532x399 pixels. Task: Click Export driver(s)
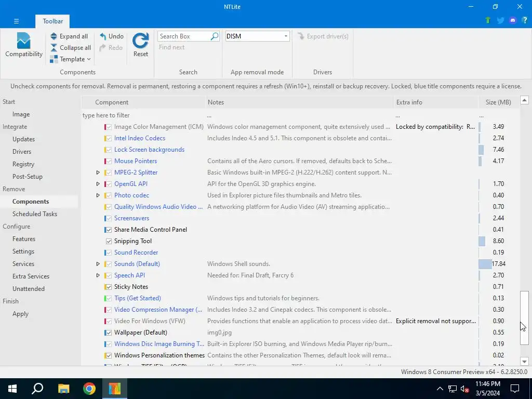pos(323,36)
